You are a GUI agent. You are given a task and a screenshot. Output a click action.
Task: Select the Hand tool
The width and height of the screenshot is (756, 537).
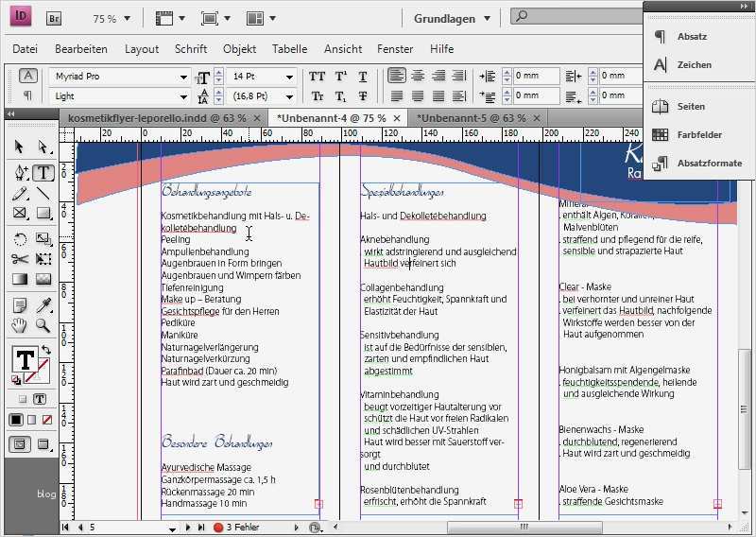point(19,325)
